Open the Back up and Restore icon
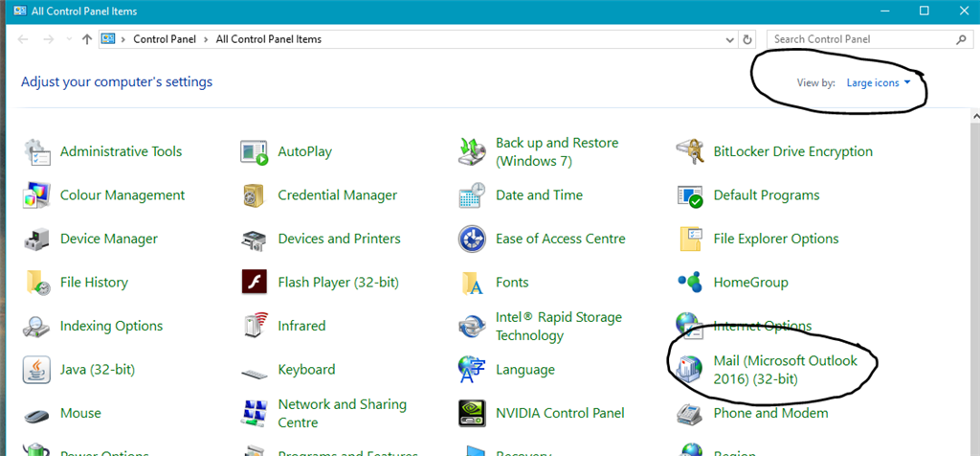This screenshot has height=456, width=980. tap(472, 152)
